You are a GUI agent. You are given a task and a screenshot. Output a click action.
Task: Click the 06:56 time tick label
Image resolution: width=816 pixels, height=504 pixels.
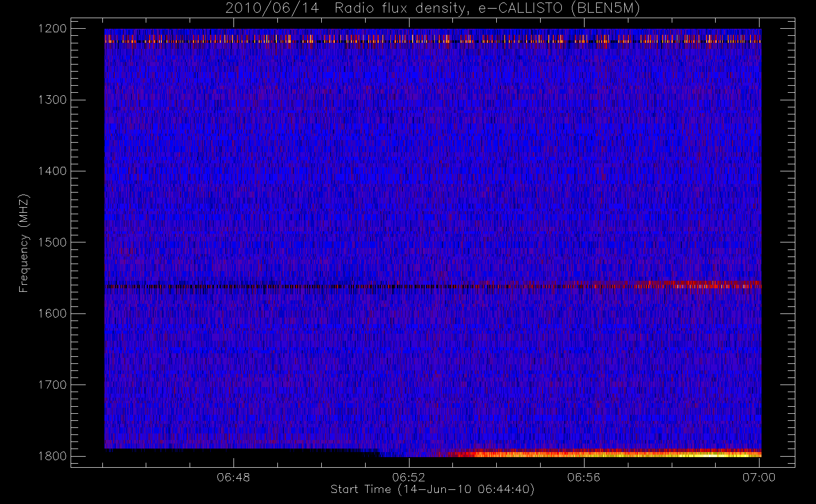(x=584, y=477)
